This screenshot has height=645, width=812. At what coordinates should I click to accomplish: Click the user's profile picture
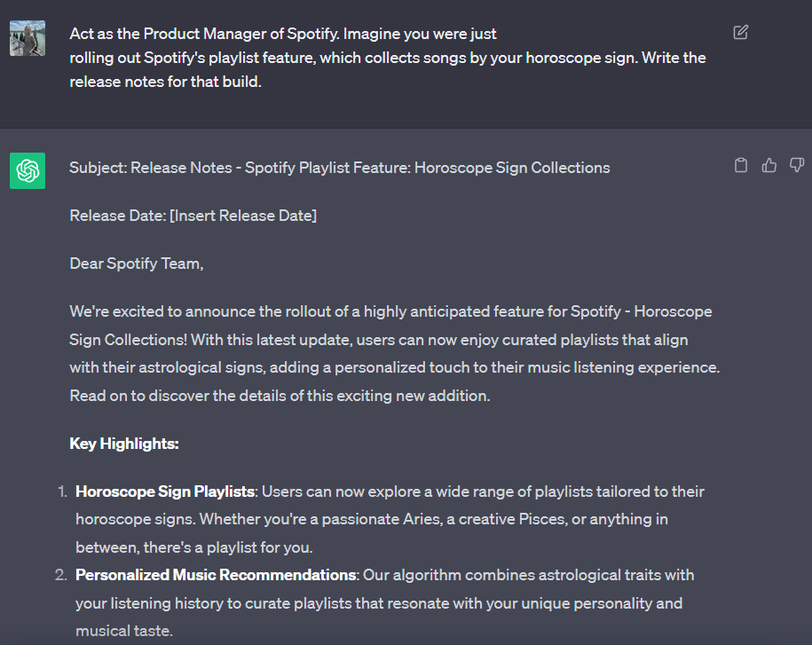[28, 38]
